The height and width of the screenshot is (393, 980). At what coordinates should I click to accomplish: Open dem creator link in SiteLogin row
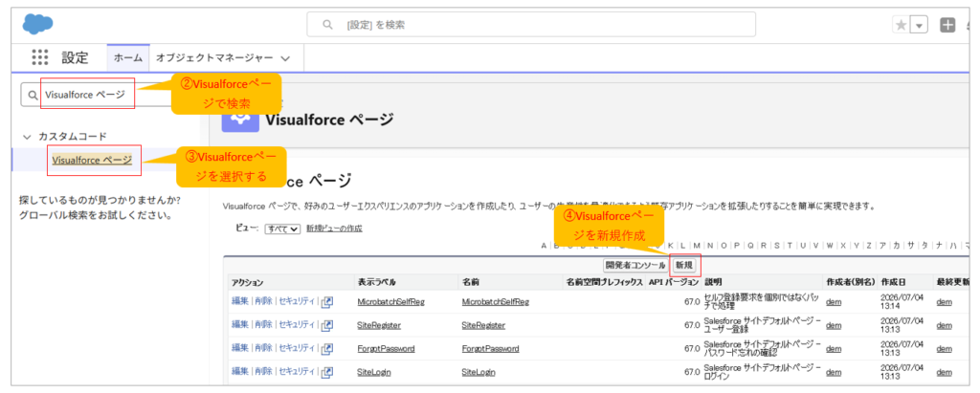point(834,372)
